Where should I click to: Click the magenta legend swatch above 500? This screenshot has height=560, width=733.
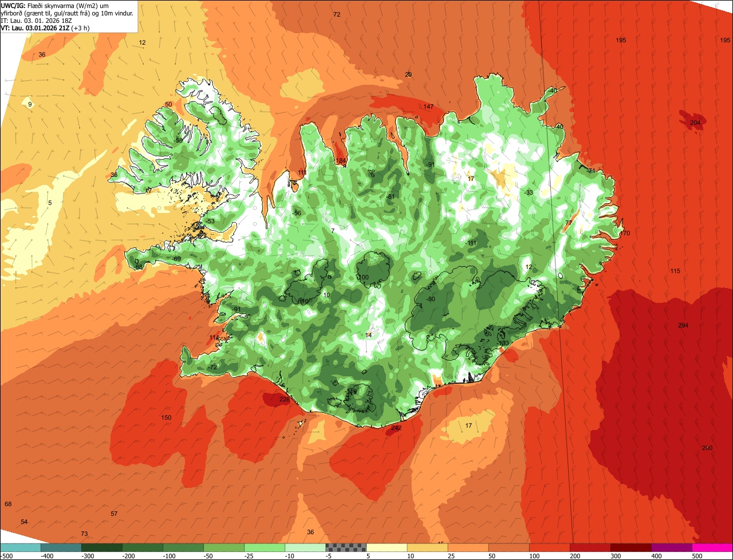tap(712, 547)
